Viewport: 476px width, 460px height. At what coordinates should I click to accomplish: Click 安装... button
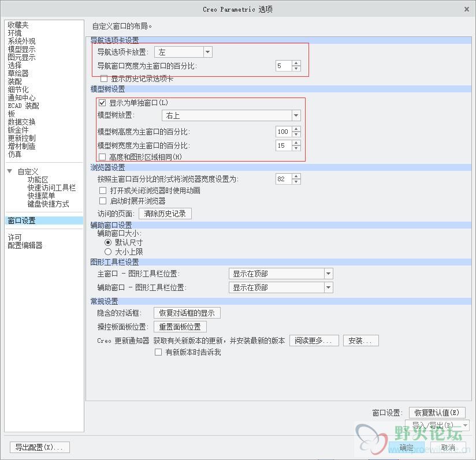[360, 341]
